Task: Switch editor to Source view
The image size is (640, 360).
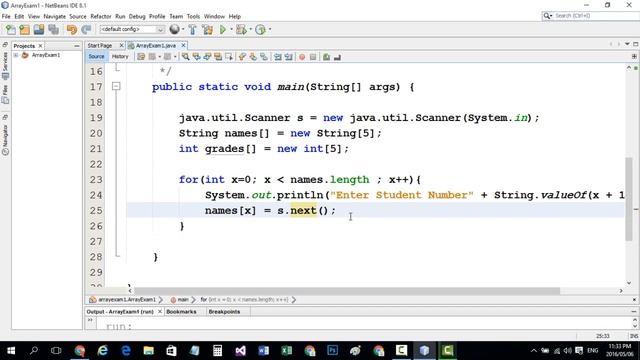Action: [x=96, y=57]
